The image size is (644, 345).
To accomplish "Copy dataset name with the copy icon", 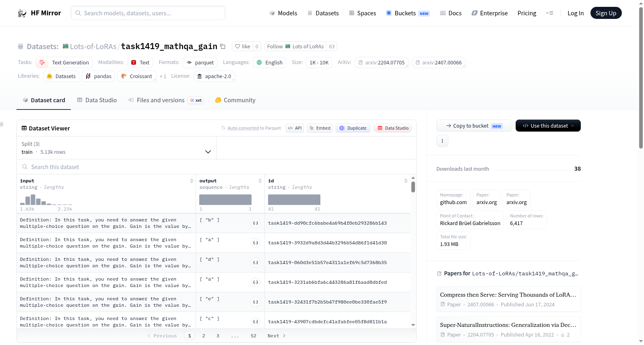I will coord(223,46).
